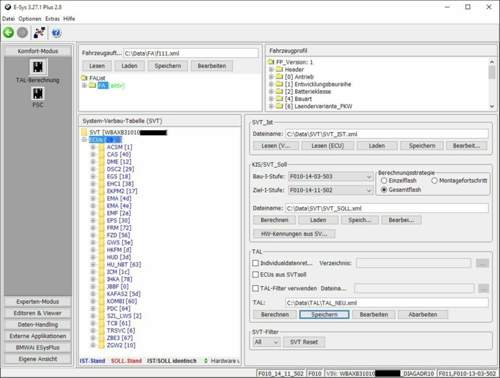This screenshot has height=378, width=500.
Task: Open the Hilfe menu
Action: pos(69,19)
